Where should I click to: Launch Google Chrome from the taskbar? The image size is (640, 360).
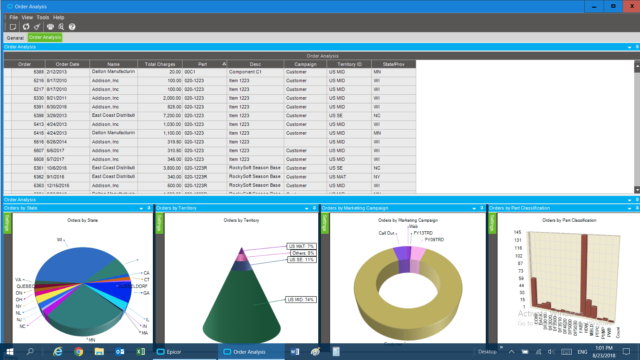pos(78,351)
